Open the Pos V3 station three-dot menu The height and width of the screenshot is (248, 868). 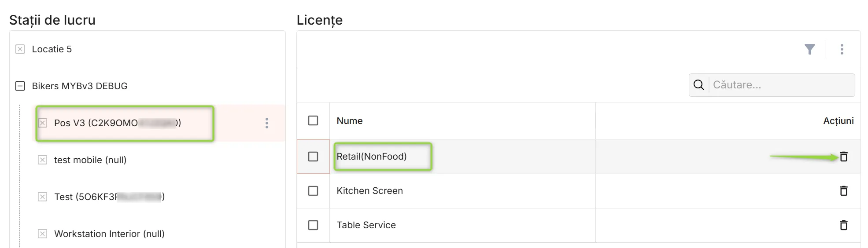pyautogui.click(x=266, y=123)
